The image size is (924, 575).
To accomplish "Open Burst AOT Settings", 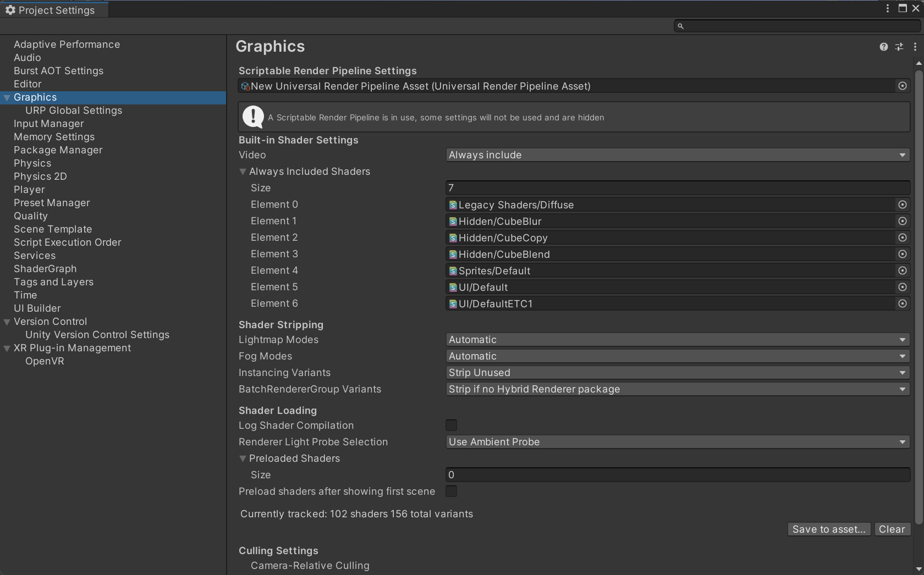I will coord(58,71).
